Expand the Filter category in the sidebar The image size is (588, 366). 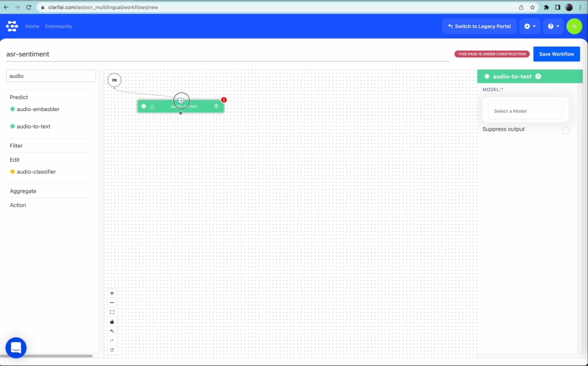16,146
